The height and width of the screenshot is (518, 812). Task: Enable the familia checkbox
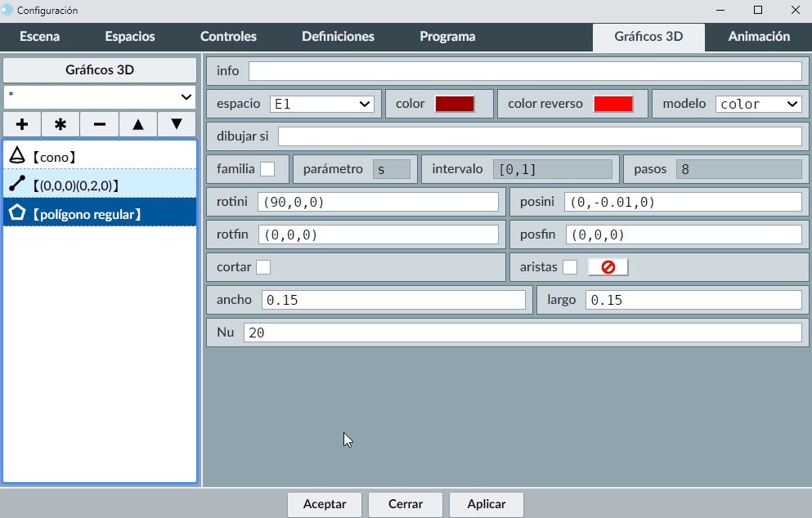(267, 169)
